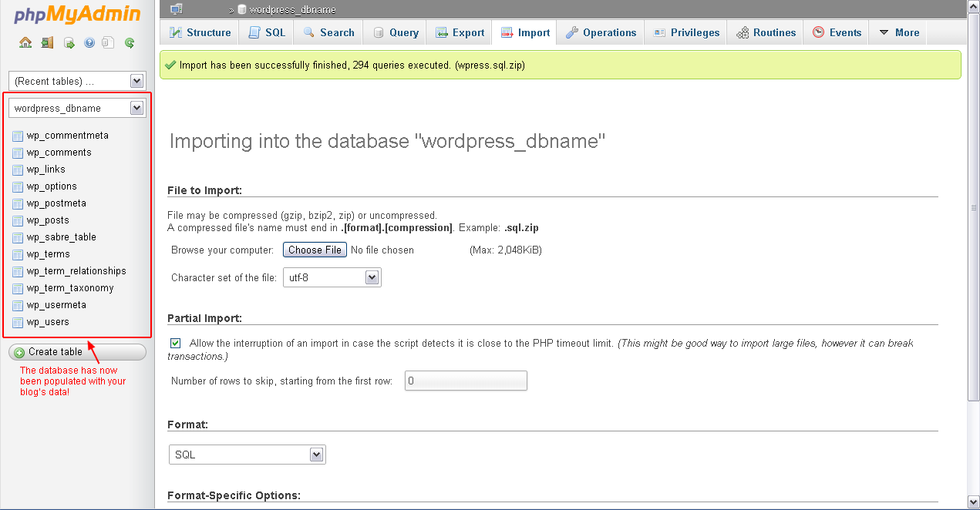Image resolution: width=980 pixels, height=510 pixels.
Task: Open the wp_sabre_table table link
Action: coord(62,237)
